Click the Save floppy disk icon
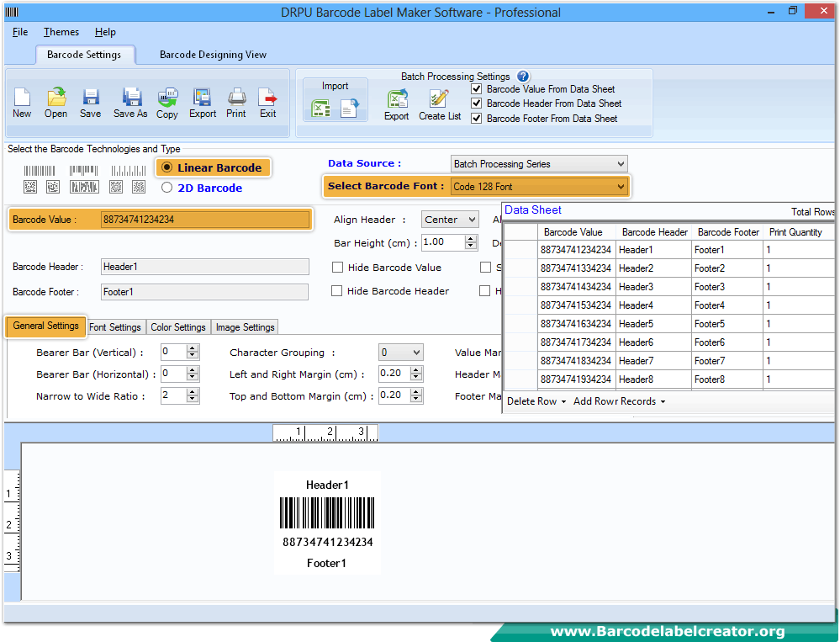 tap(91, 97)
